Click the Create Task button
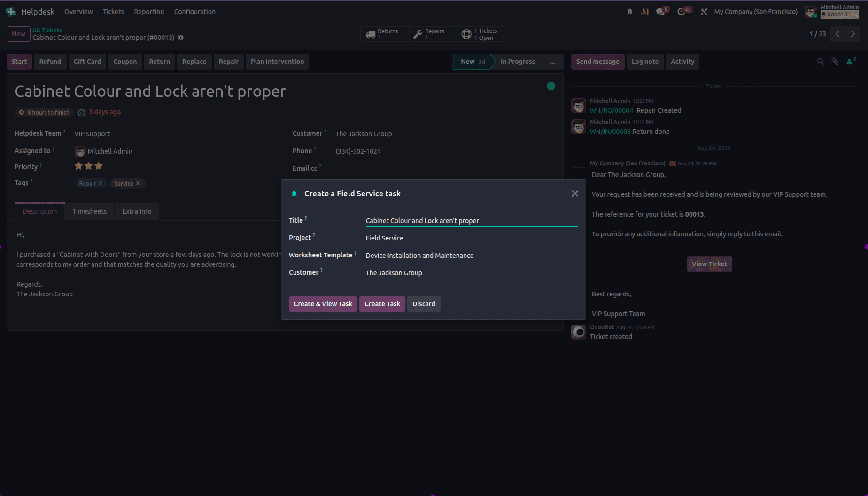Screen dimensions: 868x496 tap(382, 304)
